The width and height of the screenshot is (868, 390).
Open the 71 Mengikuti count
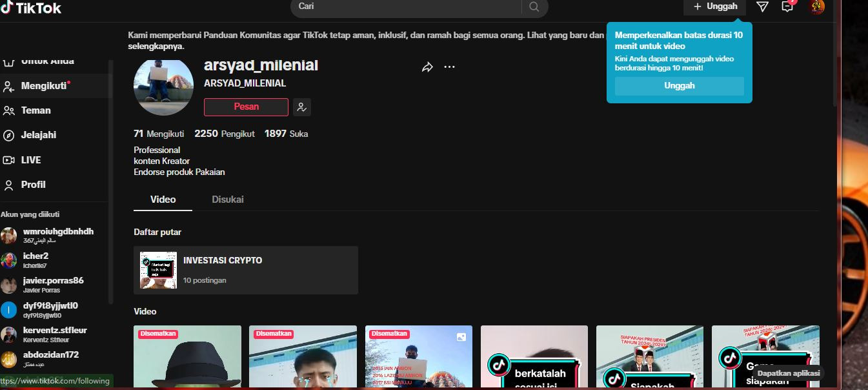coord(159,134)
